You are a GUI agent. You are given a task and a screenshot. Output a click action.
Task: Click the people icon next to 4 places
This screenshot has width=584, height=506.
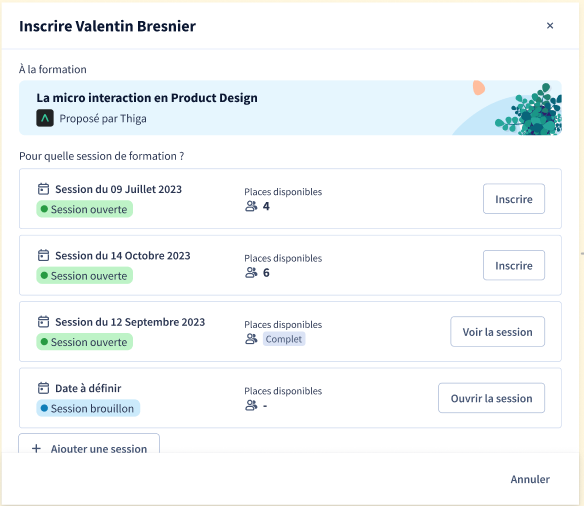(251, 206)
